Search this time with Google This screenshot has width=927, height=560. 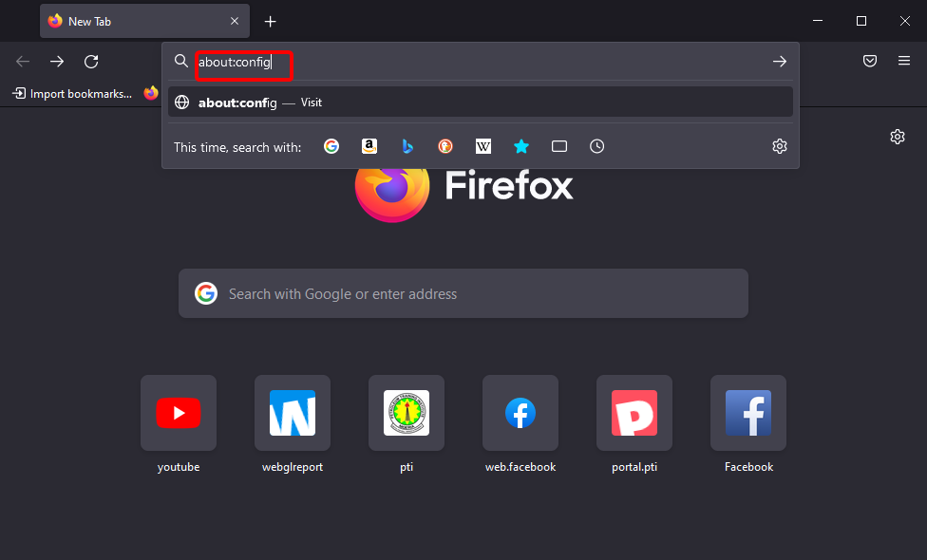tap(331, 146)
